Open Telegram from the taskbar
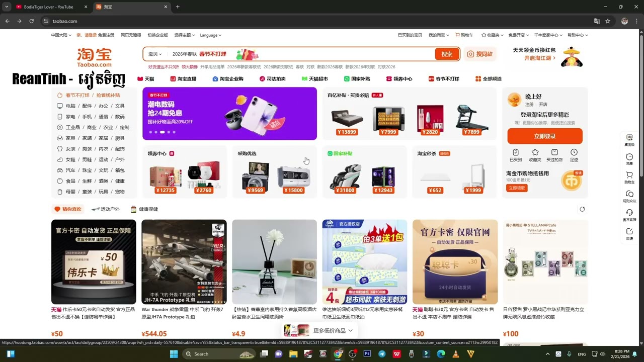Viewport: 644px width, 362px height. tap(382, 354)
